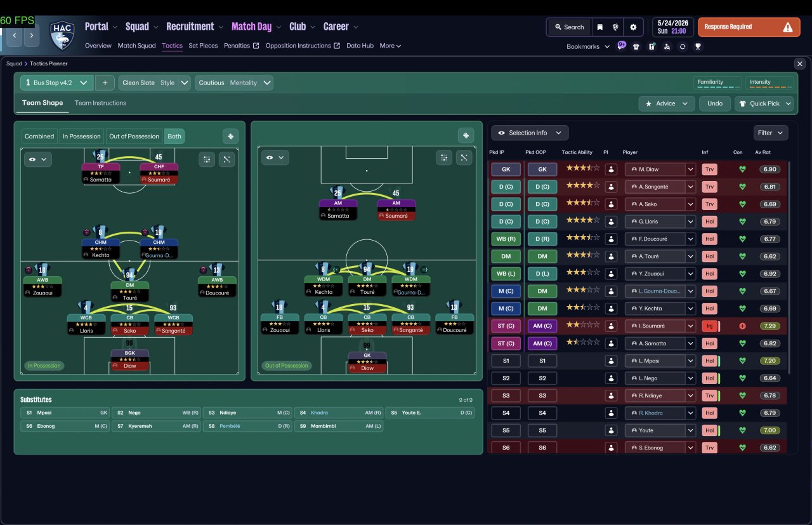Go back with the left navigation arrow
Viewport: 812px width, 525px height.
[15, 36]
